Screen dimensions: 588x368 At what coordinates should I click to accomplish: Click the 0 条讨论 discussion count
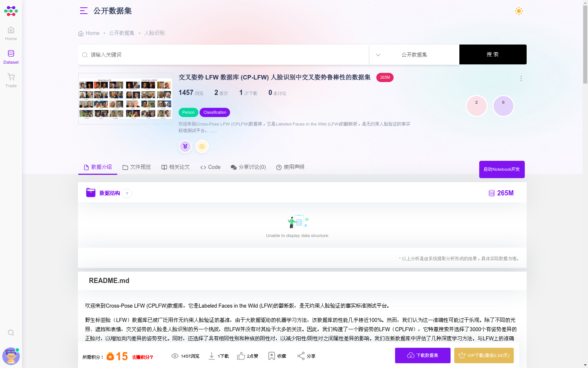[277, 93]
